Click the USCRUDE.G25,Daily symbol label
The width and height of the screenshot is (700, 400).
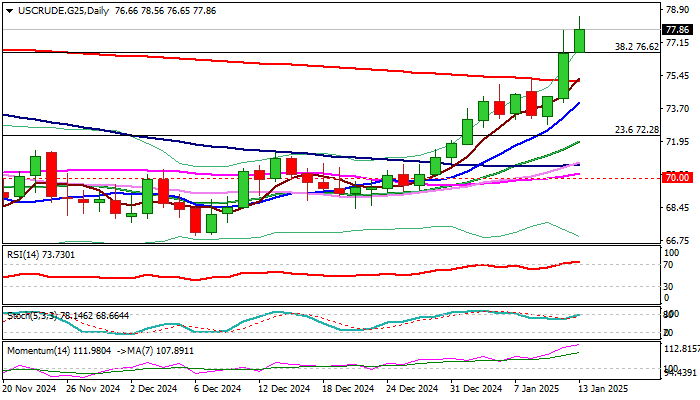(x=64, y=11)
